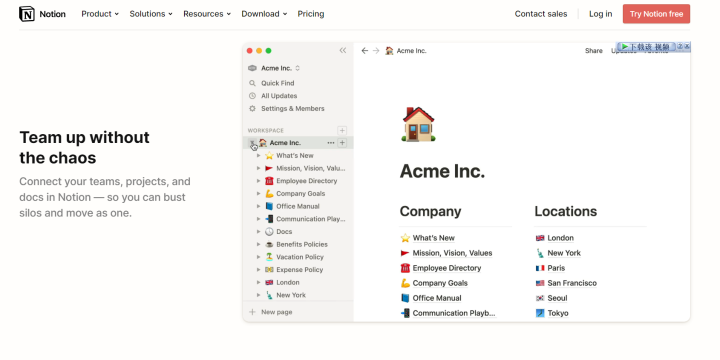The image size is (720, 360).
Task: Expand the Expense Policy sidebar page
Action: 259,270
